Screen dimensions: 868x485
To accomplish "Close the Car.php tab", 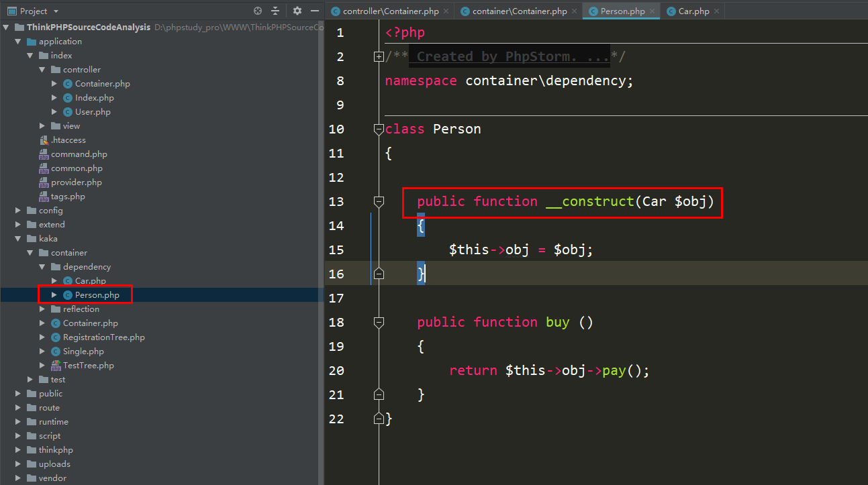I will coord(717,11).
